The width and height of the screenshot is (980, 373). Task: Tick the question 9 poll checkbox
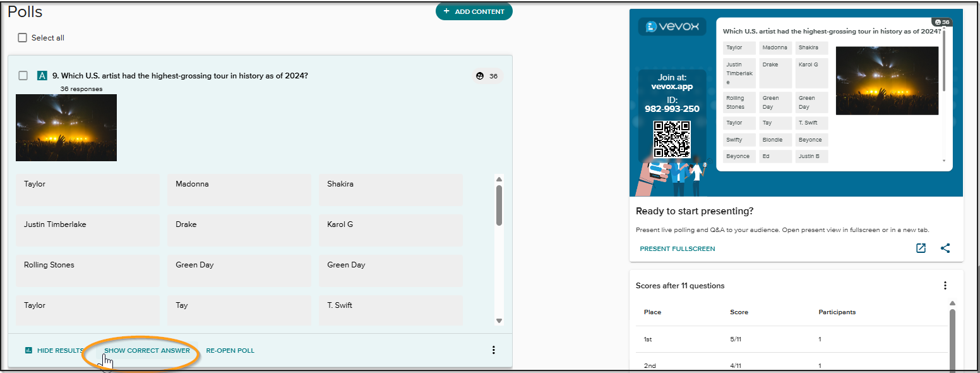(x=23, y=76)
